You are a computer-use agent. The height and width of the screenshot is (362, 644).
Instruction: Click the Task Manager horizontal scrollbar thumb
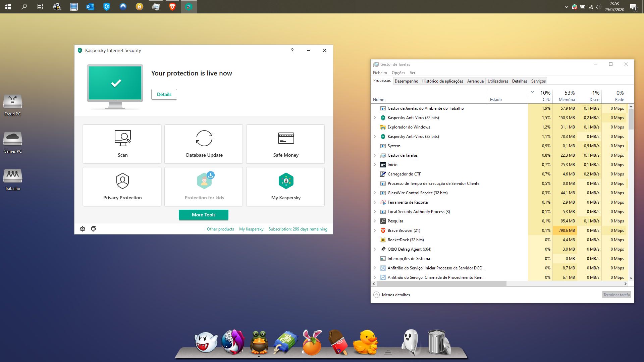point(441,284)
